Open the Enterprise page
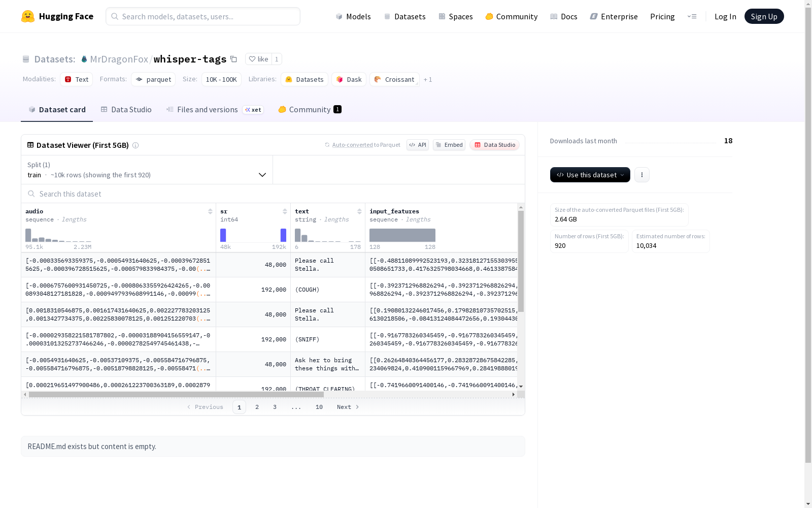812x508 pixels. click(x=614, y=16)
